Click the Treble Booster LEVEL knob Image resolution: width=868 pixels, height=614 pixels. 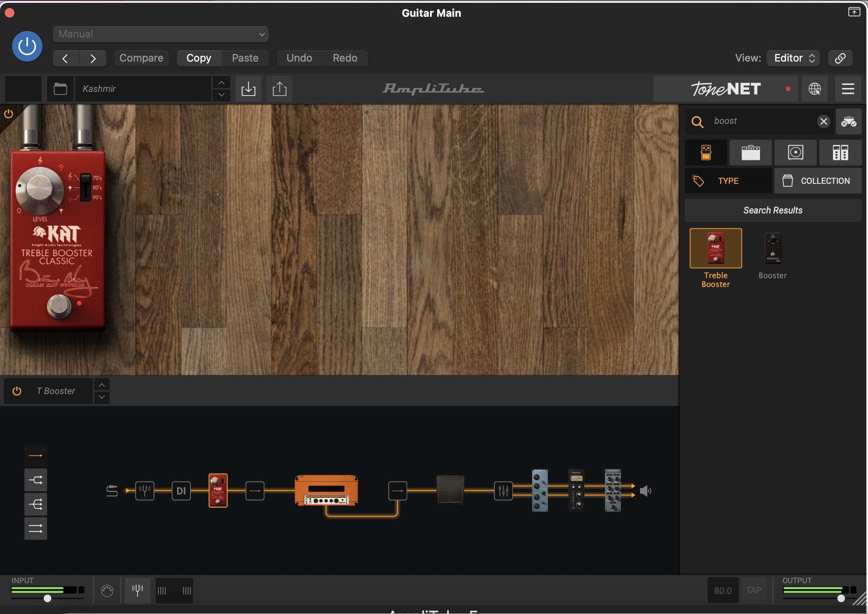coord(40,190)
